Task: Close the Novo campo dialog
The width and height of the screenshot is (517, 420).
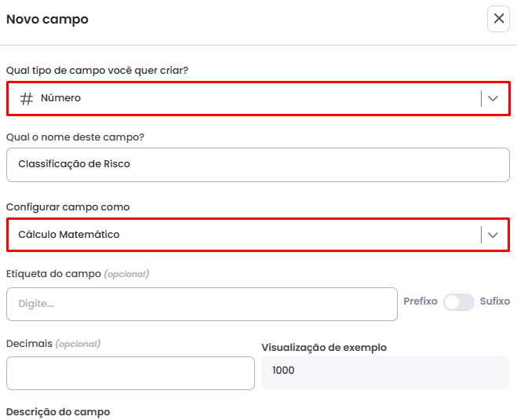Action: [498, 19]
